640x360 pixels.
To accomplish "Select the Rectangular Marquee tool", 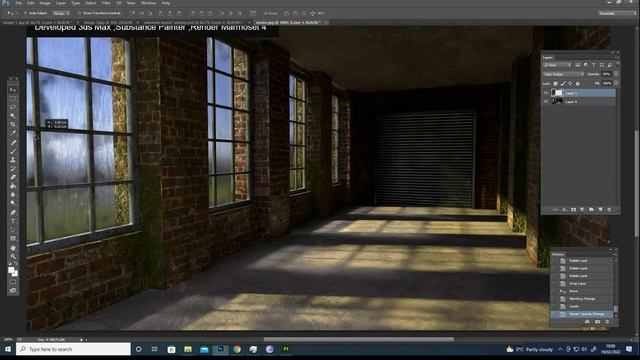I will click(13, 98).
